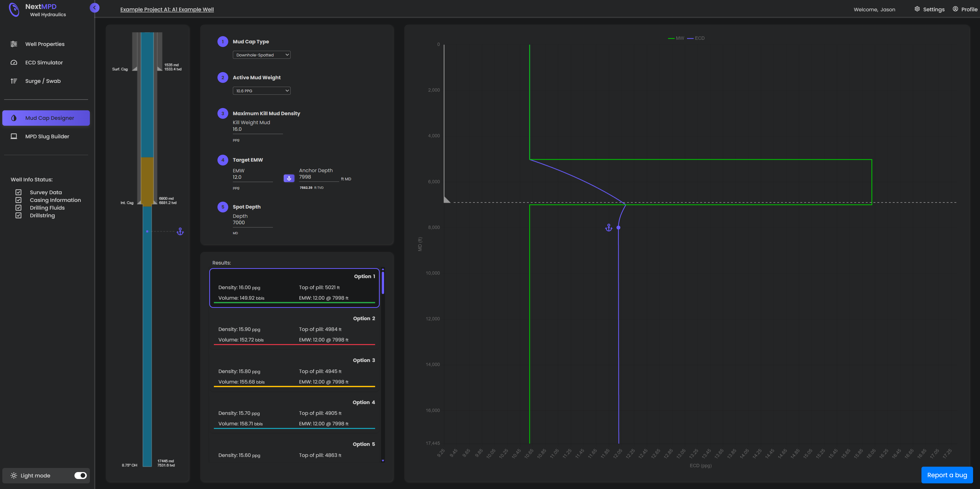Open the MPD Slug Builder page
This screenshot has height=489, width=980.
[x=47, y=136]
